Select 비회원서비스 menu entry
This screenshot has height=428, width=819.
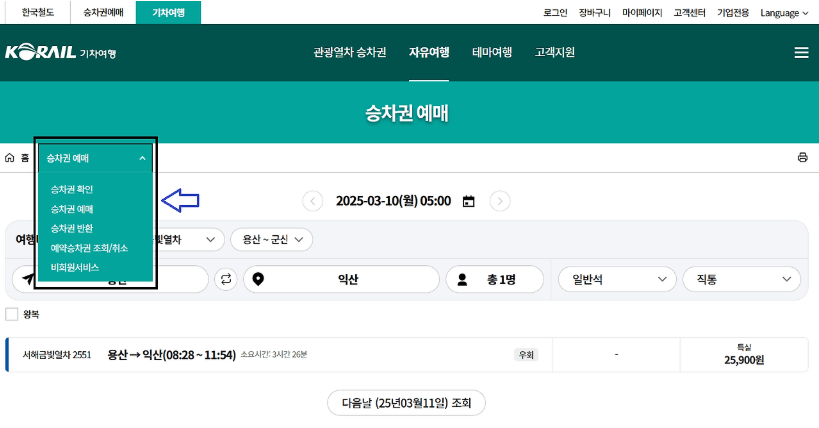(75, 267)
